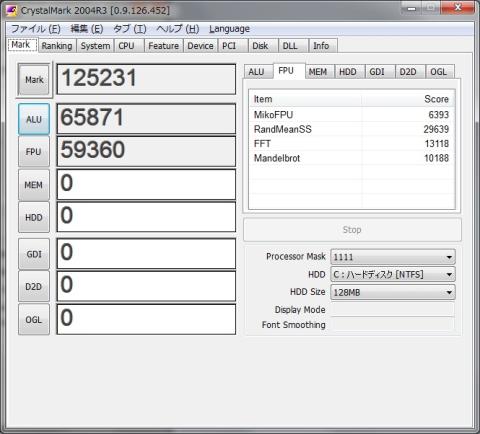Click the MEM score field
480x434 pixels.
pos(146,184)
